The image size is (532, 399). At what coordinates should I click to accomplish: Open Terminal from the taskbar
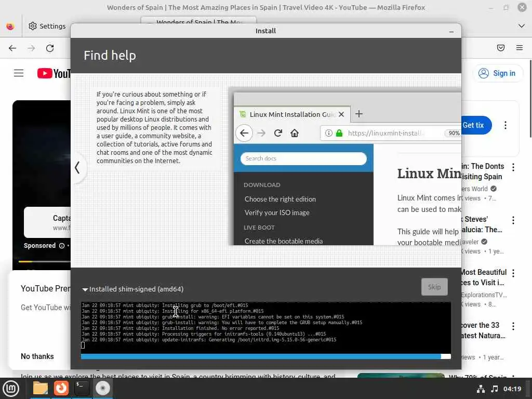[82, 389]
